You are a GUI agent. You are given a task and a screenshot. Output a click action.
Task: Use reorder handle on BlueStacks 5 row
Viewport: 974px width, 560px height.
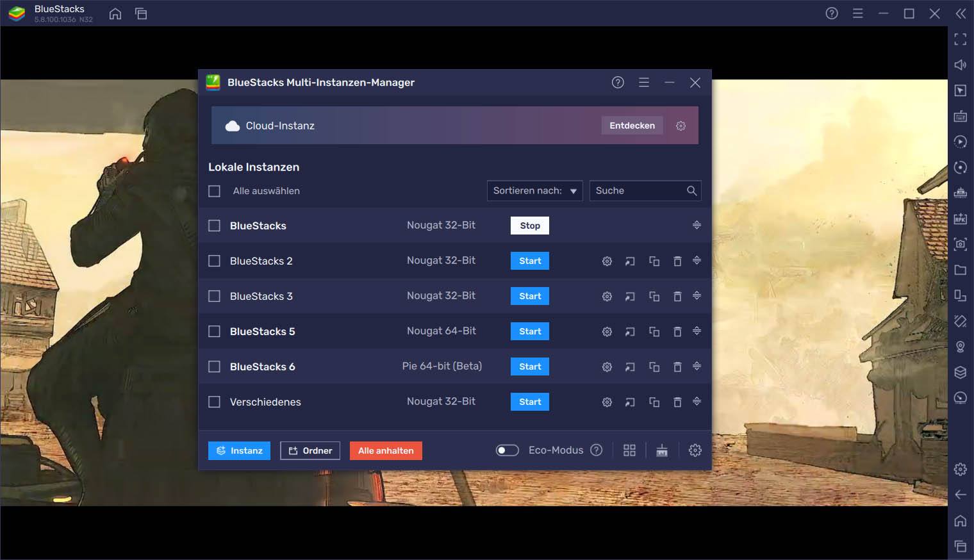697,331
